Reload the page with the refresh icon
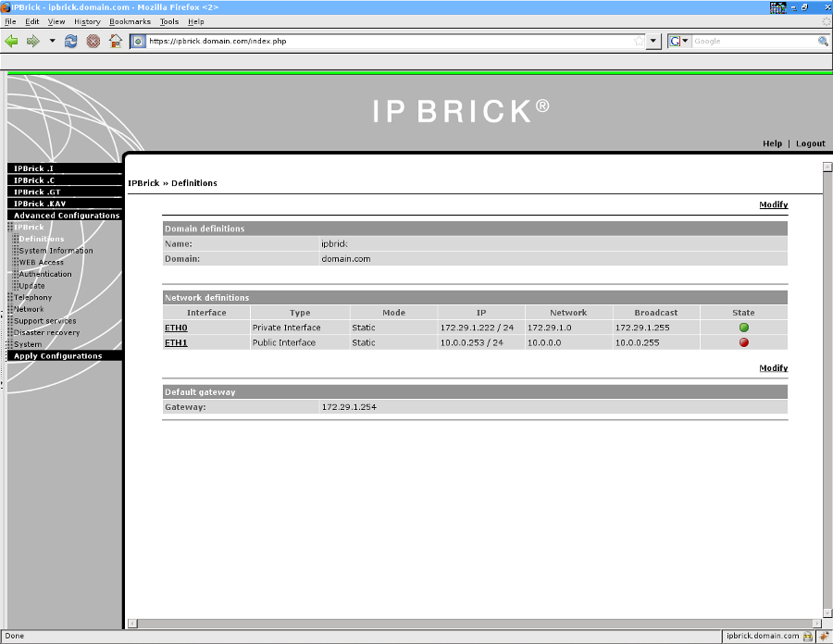 [70, 41]
